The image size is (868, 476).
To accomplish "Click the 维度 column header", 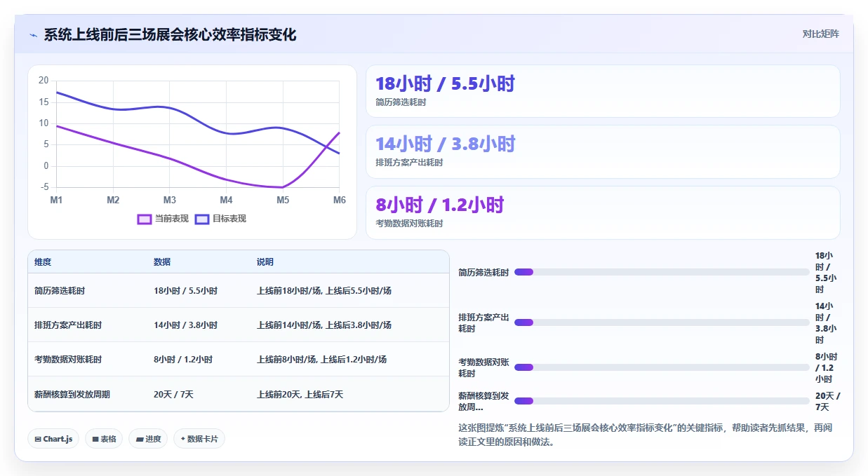I will (x=43, y=262).
